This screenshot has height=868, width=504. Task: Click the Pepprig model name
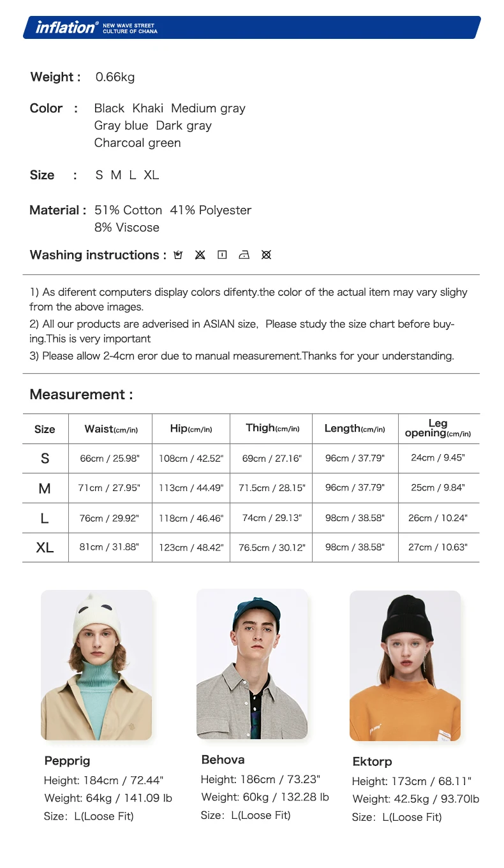click(67, 761)
